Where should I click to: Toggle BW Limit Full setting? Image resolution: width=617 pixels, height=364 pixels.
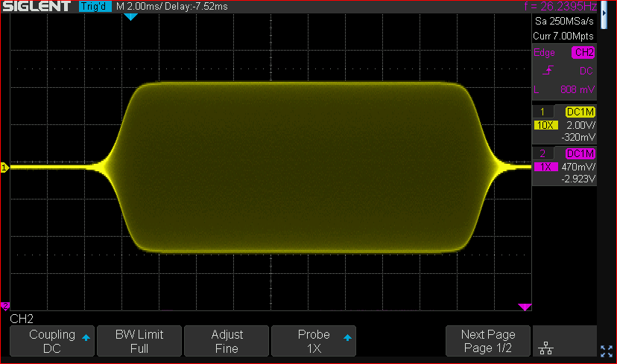point(139,341)
